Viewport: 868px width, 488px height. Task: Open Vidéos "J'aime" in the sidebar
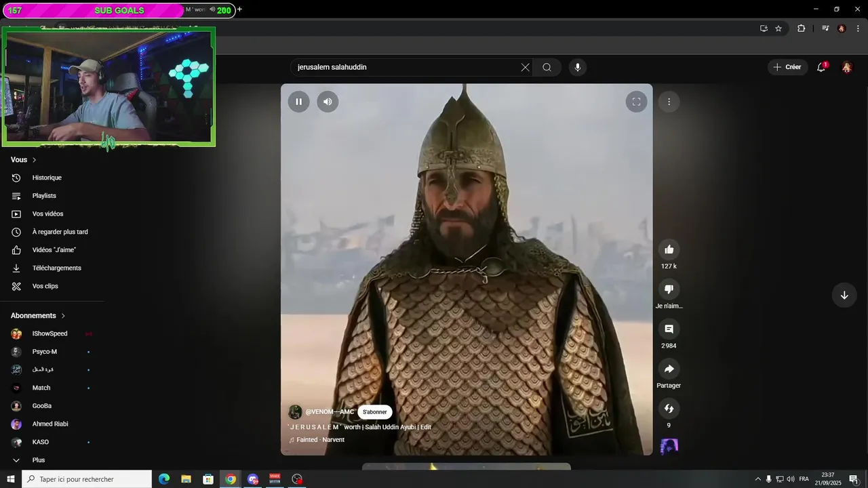pyautogui.click(x=53, y=250)
